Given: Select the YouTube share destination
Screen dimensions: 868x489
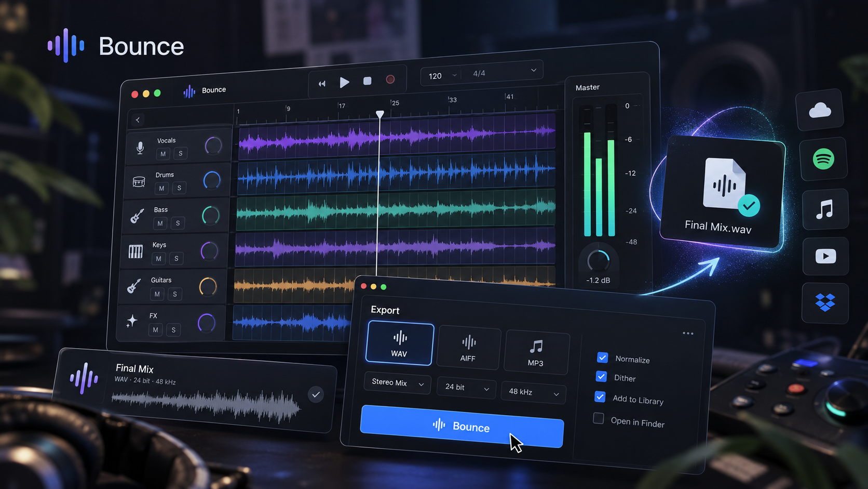Looking at the screenshot, I should tap(825, 256).
